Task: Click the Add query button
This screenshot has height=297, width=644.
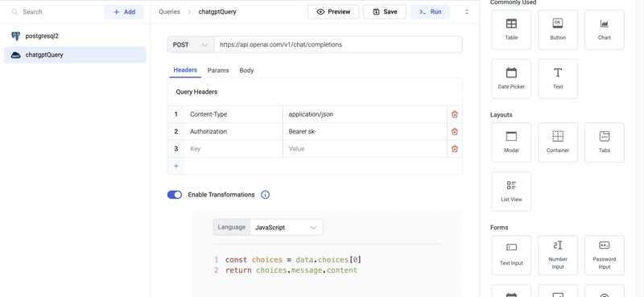Action: point(124,12)
